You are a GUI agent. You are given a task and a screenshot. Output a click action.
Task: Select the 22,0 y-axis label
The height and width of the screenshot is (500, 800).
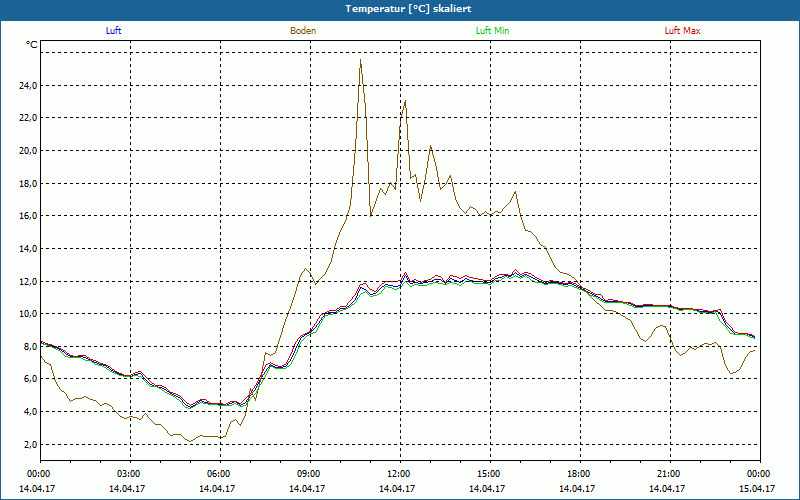[28, 118]
